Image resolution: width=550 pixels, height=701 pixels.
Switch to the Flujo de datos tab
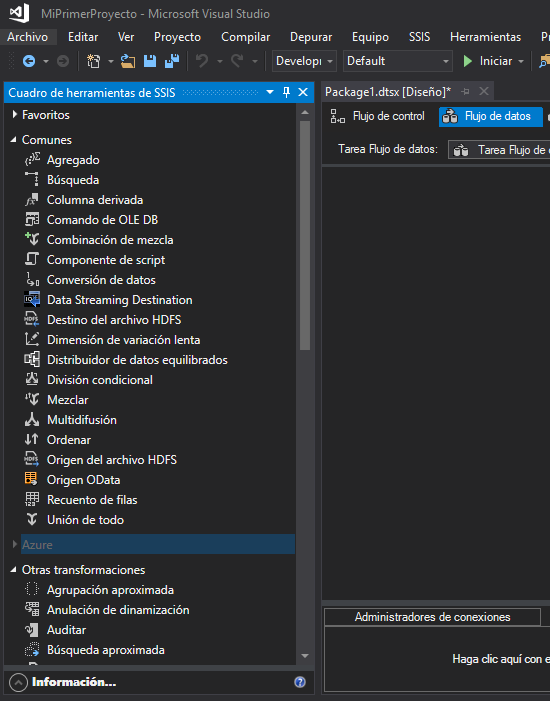(x=491, y=116)
